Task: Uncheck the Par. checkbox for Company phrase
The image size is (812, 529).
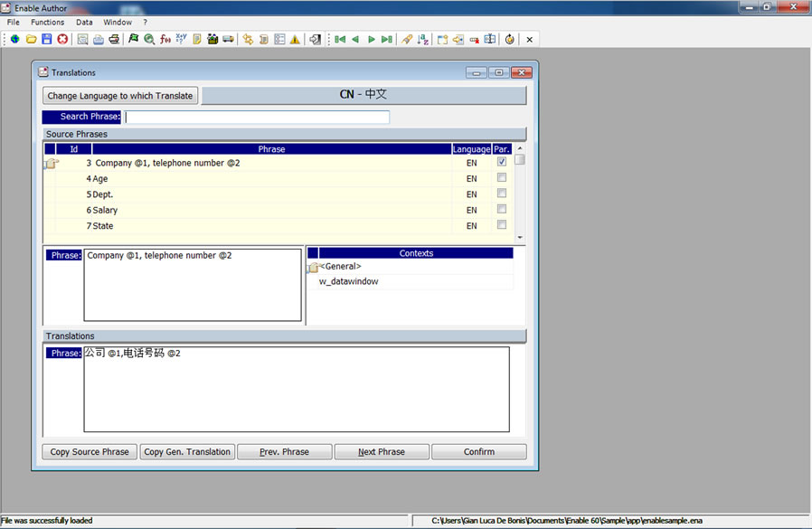Action: [x=502, y=162]
